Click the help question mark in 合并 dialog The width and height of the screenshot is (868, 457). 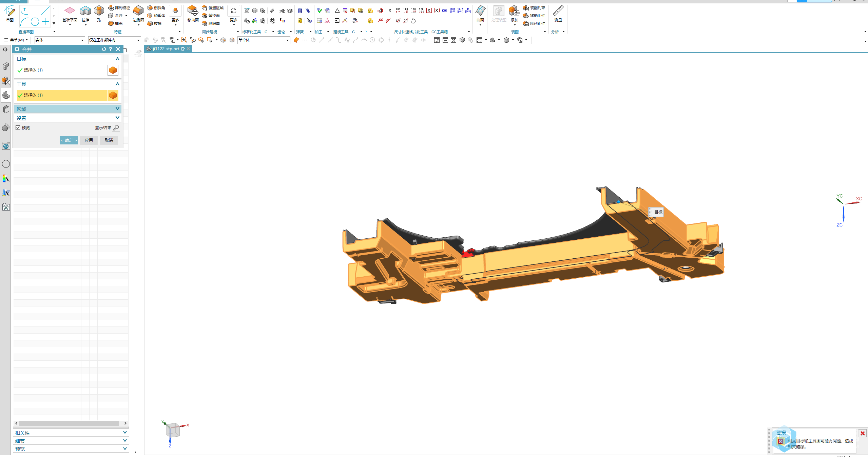point(111,49)
